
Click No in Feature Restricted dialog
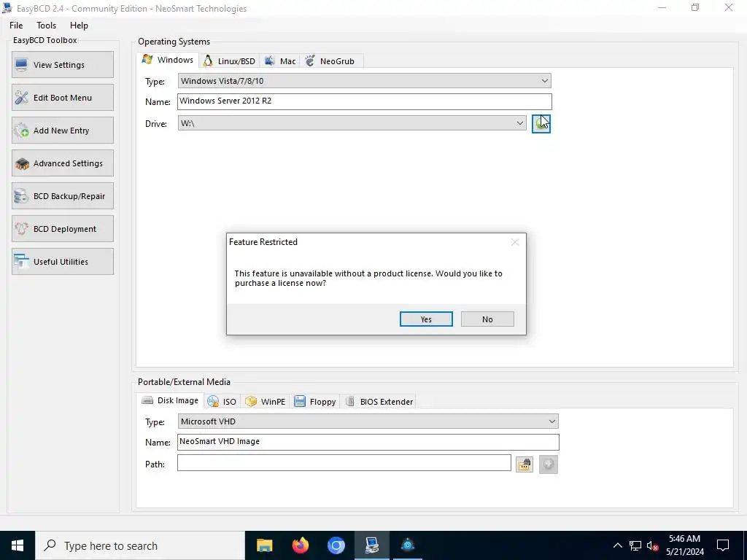pyautogui.click(x=487, y=319)
